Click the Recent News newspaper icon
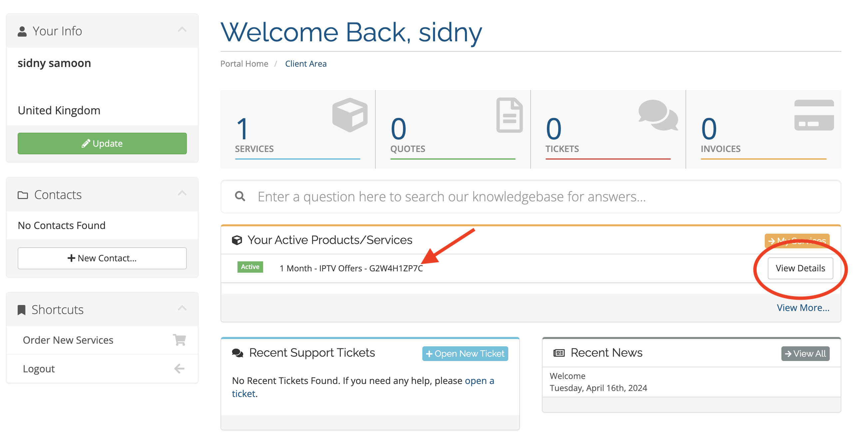 (x=559, y=353)
